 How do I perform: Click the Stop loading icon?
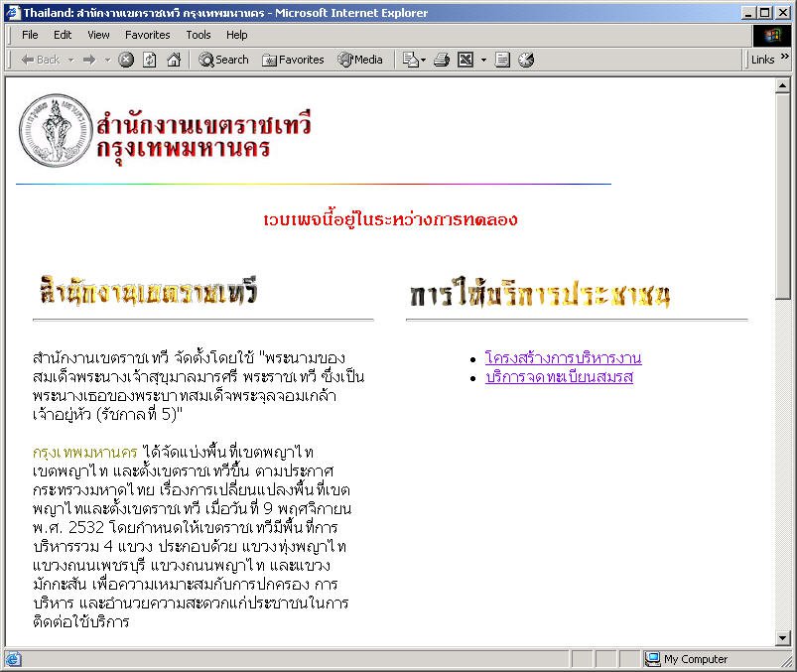point(126,60)
